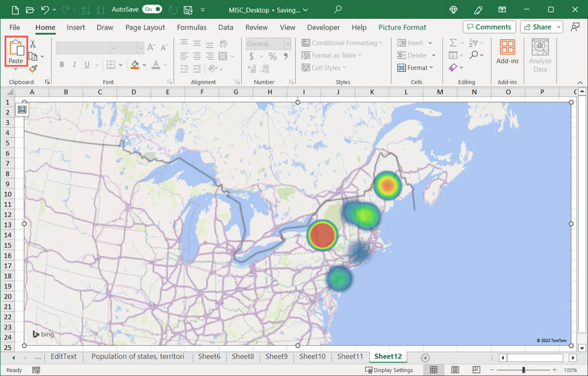Click the AutoSum sigma icon
The height and width of the screenshot is (376, 588).
tap(453, 43)
